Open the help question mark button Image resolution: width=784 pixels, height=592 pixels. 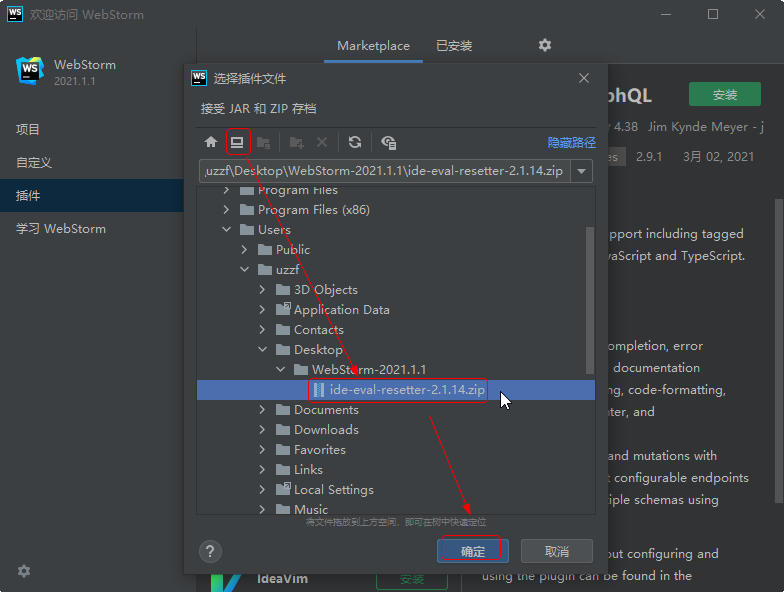(210, 551)
